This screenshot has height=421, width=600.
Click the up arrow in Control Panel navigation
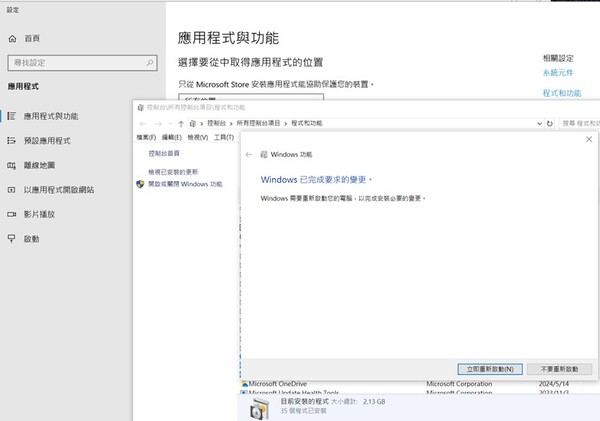180,122
